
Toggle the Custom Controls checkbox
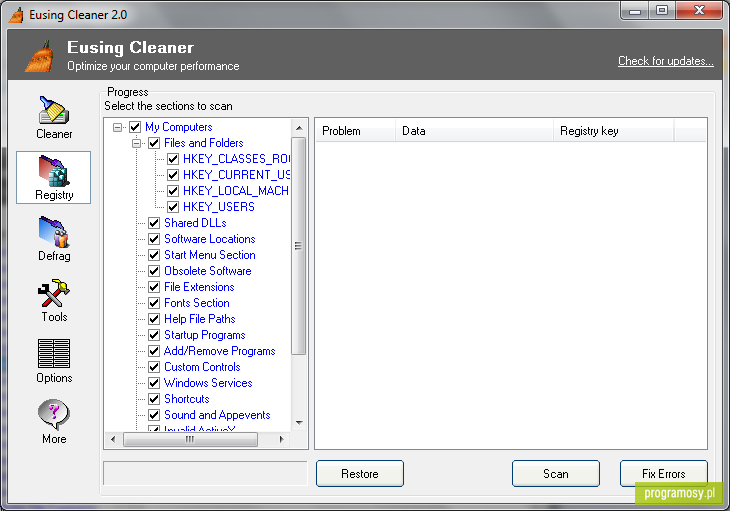click(x=154, y=367)
